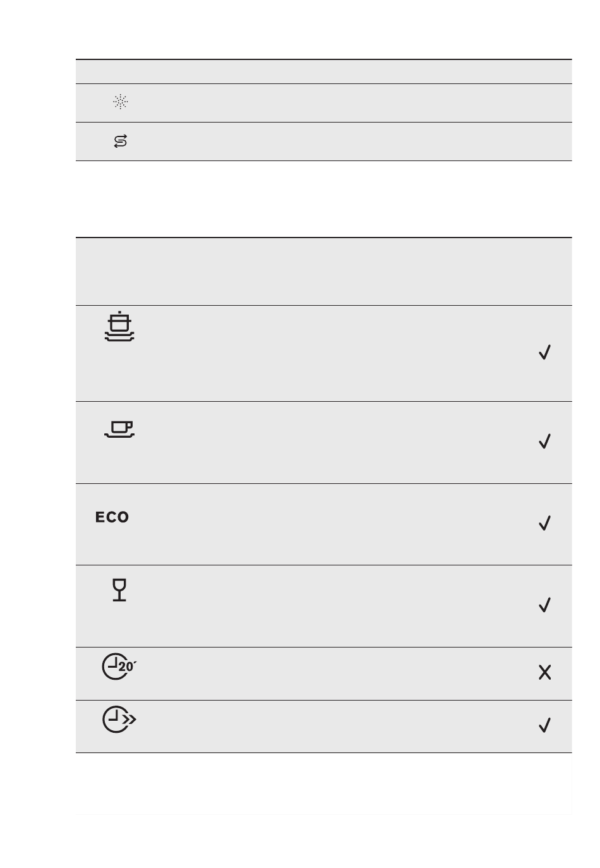Click the checkmark in the pot-and-plates row
The image size is (600, 868).
pos(544,353)
